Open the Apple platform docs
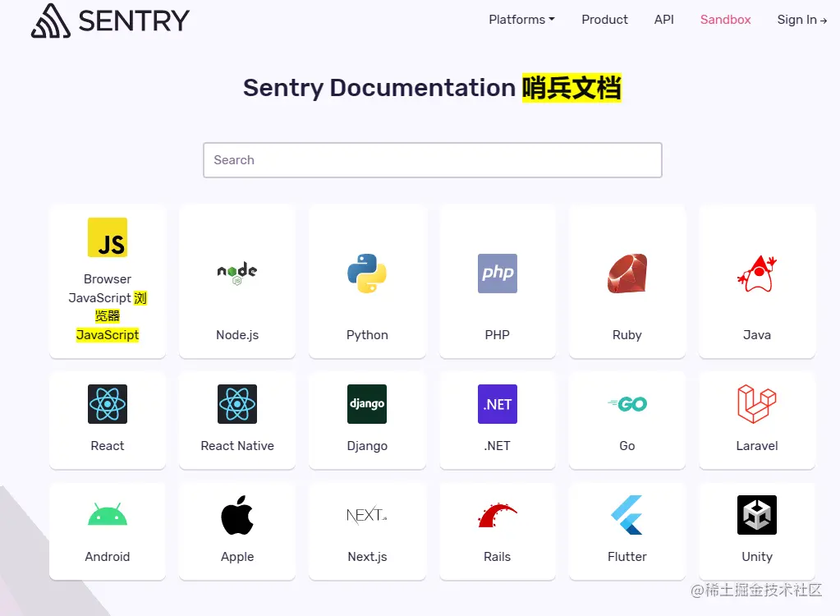Screen dimensions: 840x616 [236, 514]
